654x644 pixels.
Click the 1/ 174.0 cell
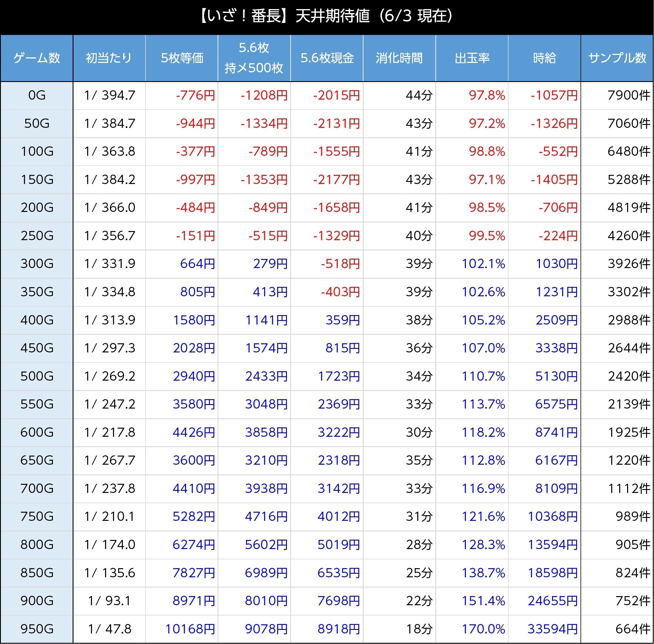tap(109, 545)
